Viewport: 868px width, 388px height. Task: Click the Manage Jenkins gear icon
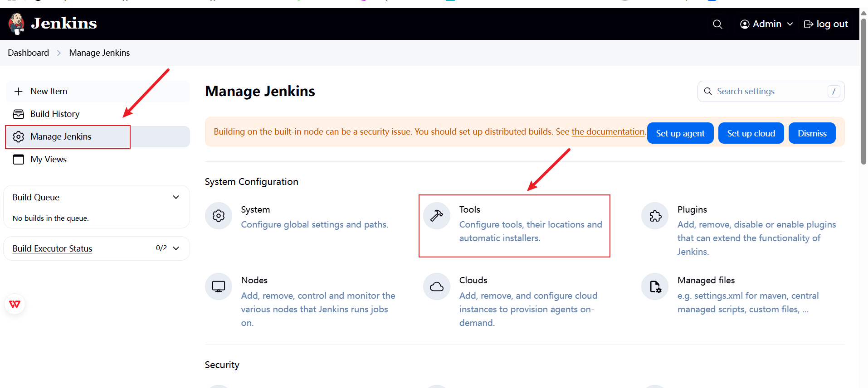point(19,136)
